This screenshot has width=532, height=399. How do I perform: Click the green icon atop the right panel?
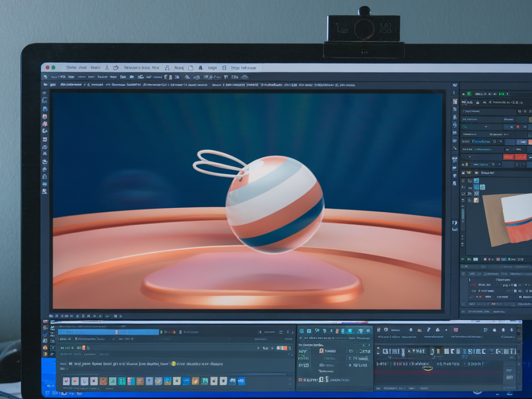pos(469,94)
